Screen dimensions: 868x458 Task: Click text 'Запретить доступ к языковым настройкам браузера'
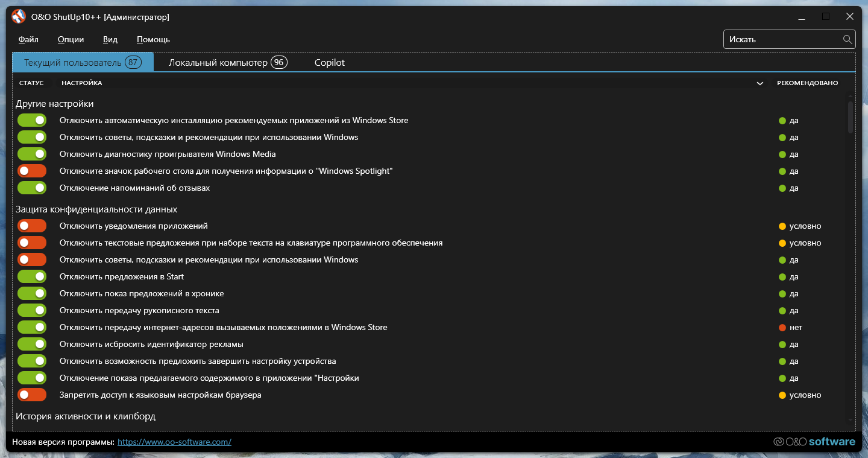tap(160, 395)
